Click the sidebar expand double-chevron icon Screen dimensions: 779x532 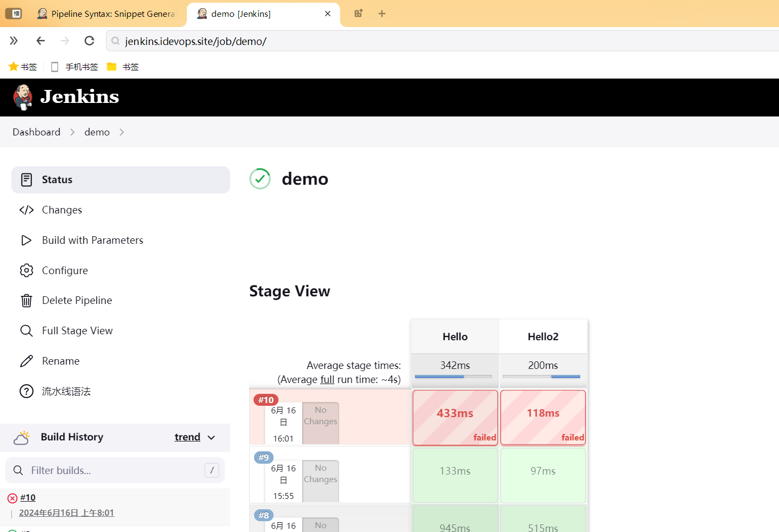coord(14,41)
